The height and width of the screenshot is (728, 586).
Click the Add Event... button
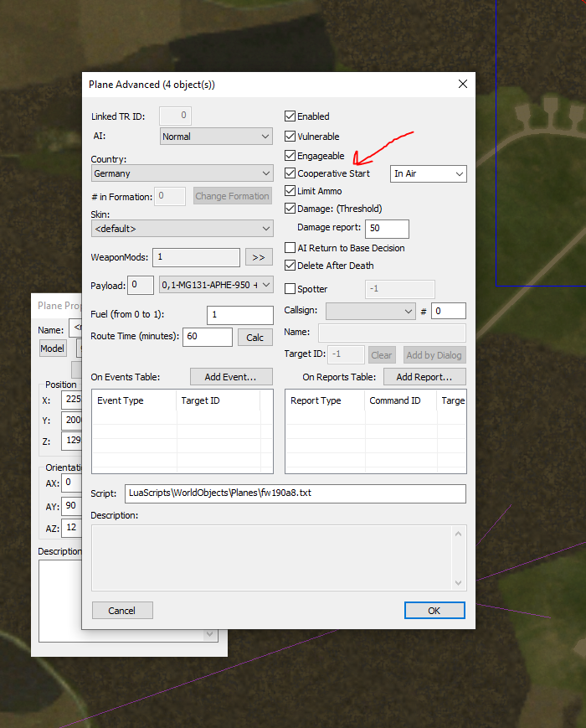(x=231, y=377)
